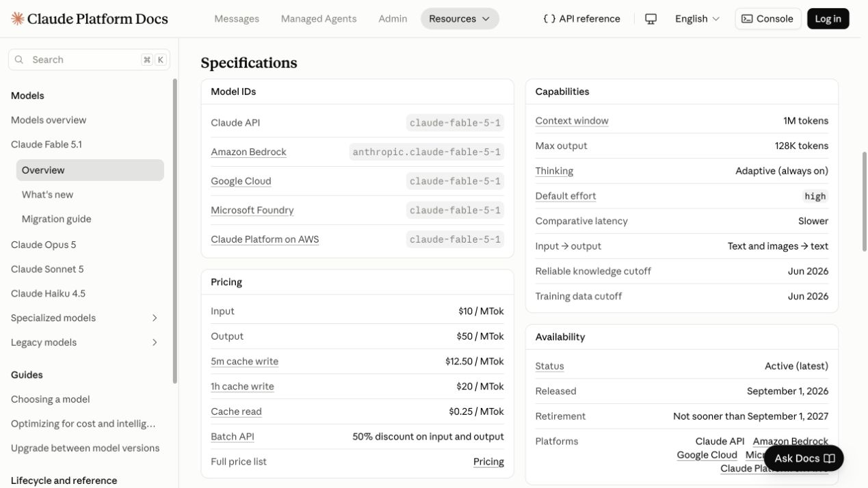The image size is (868, 488).
Task: Open Claude Haiku 4.5 in the sidebar
Action: [x=48, y=293]
